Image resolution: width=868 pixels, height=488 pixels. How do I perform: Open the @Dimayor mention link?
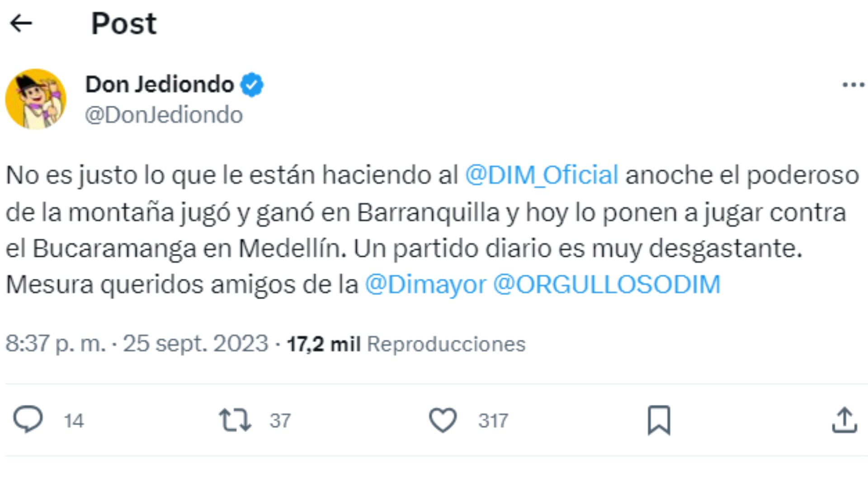(426, 283)
